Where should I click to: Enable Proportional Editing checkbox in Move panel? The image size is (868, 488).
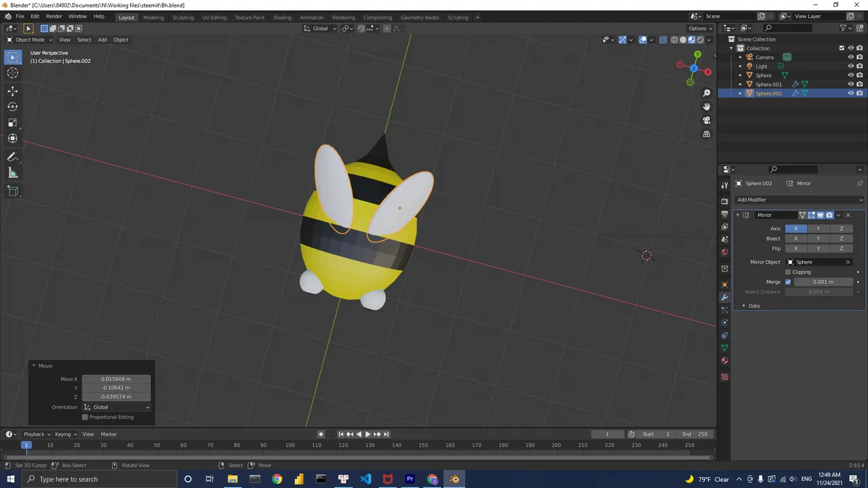coord(85,417)
